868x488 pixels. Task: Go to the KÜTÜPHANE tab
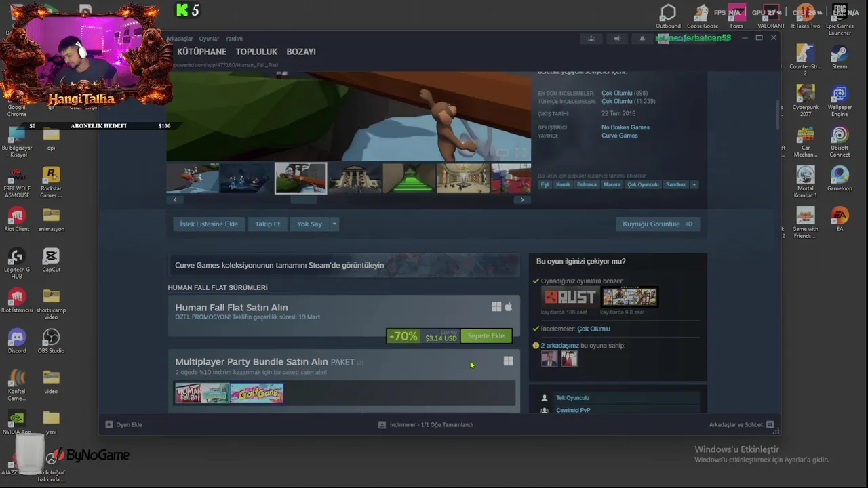click(x=201, y=52)
